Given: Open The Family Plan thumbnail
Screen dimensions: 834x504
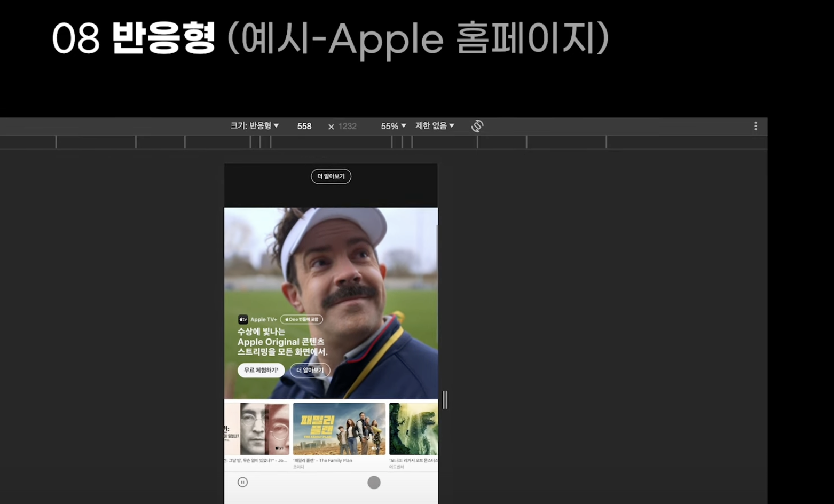Looking at the screenshot, I should [x=339, y=429].
